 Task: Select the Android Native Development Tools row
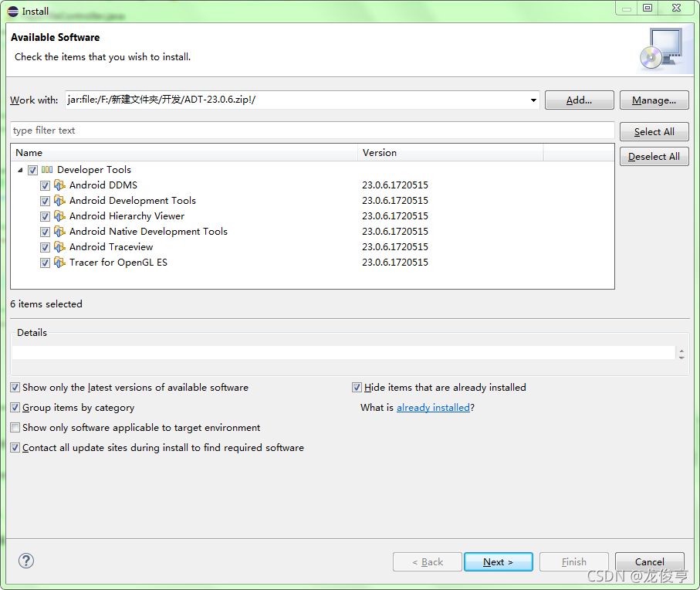pos(148,232)
